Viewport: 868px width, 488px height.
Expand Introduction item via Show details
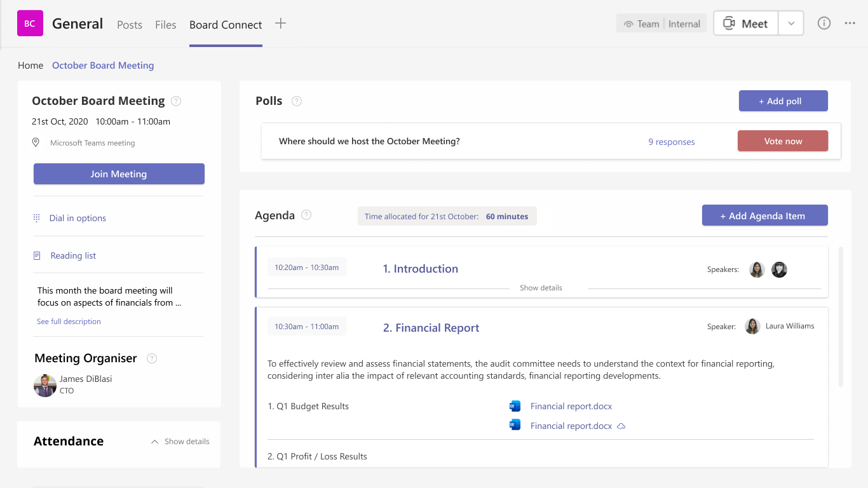tap(541, 288)
